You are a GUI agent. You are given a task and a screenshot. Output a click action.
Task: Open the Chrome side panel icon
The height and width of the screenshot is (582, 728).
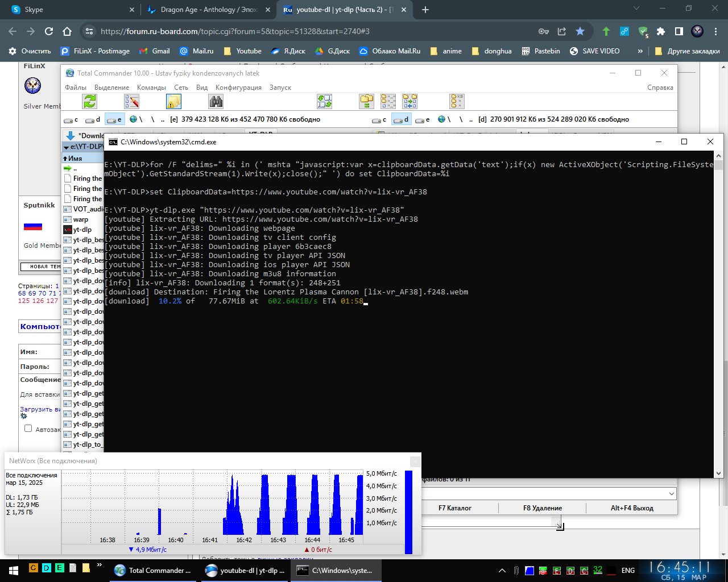(679, 31)
